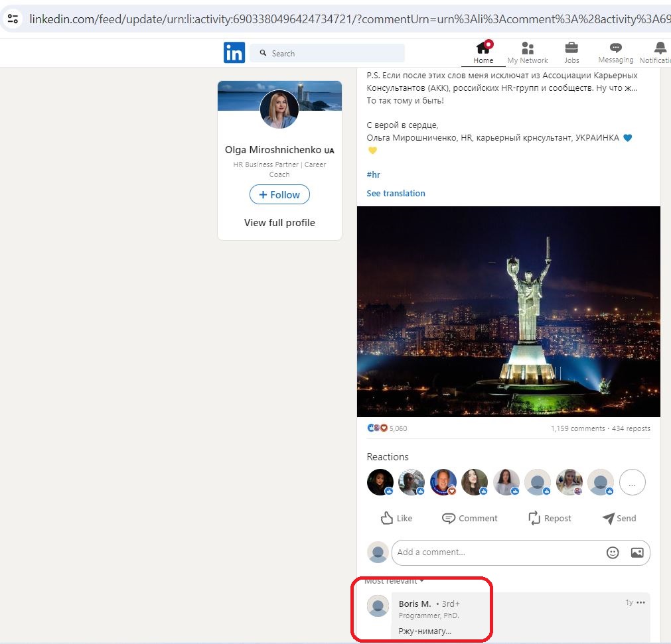Image resolution: width=671 pixels, height=644 pixels.
Task: Open the My Network tab
Action: [x=527, y=52]
